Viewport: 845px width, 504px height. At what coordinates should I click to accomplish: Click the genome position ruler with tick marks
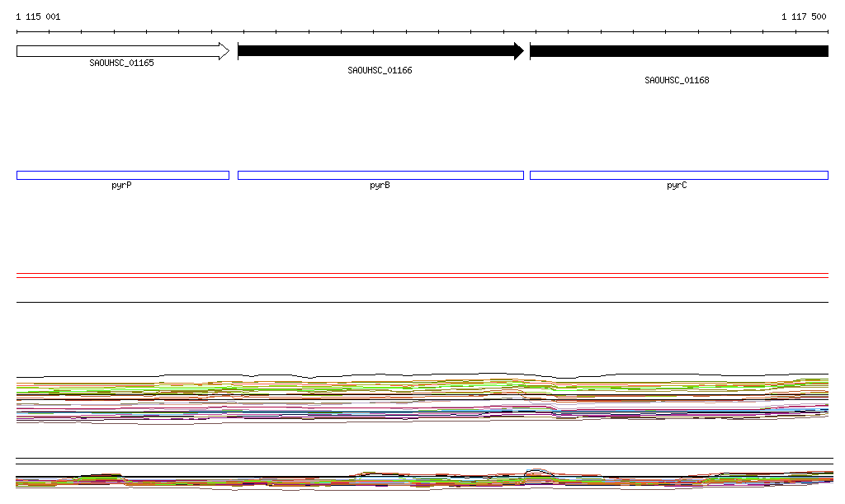tap(422, 32)
